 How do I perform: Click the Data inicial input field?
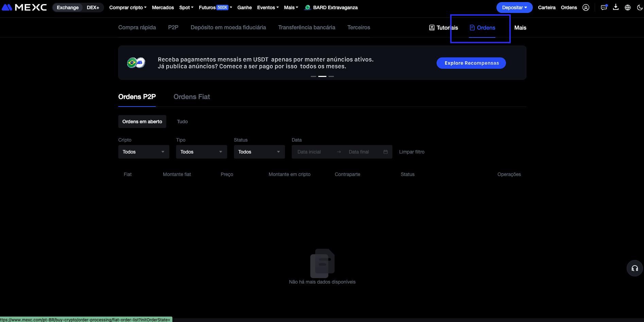click(309, 152)
